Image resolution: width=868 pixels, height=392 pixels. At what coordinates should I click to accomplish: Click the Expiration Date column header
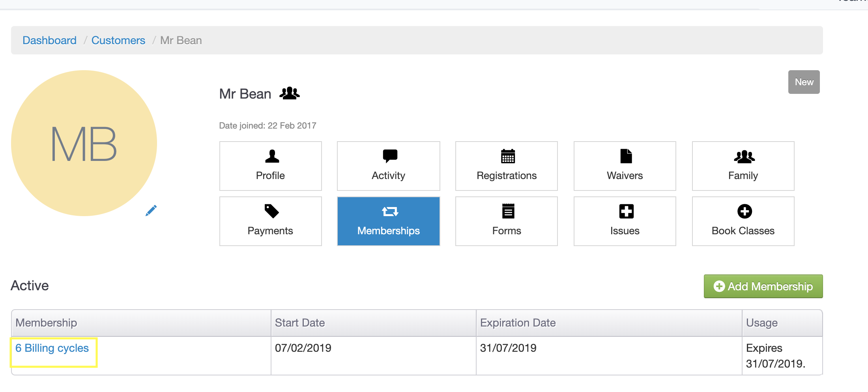coord(518,323)
